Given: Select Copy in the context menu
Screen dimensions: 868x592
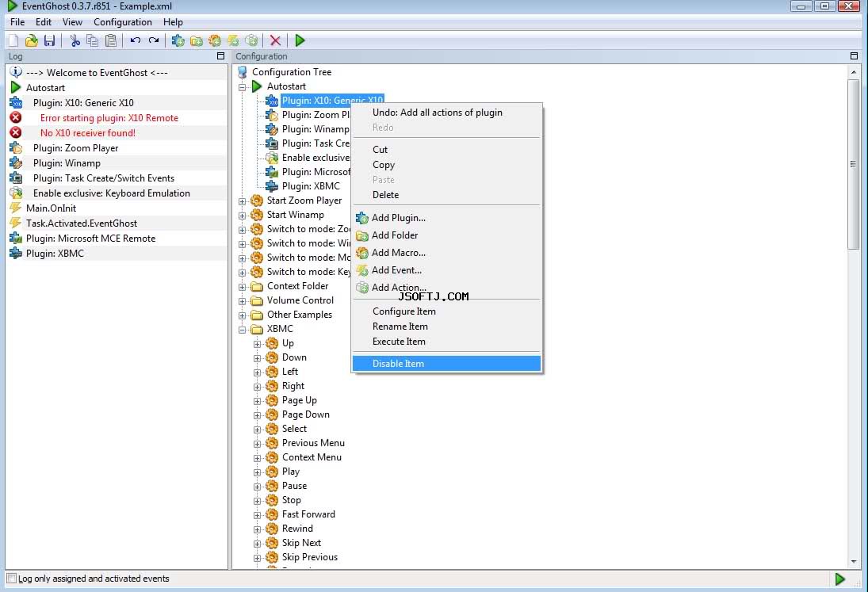Looking at the screenshot, I should (x=446, y=165).
